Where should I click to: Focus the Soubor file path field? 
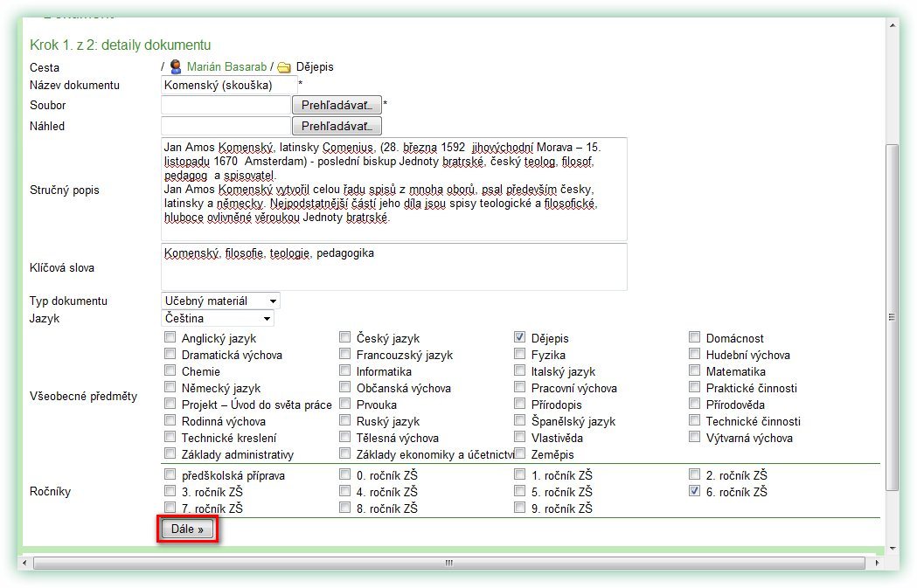pos(226,105)
